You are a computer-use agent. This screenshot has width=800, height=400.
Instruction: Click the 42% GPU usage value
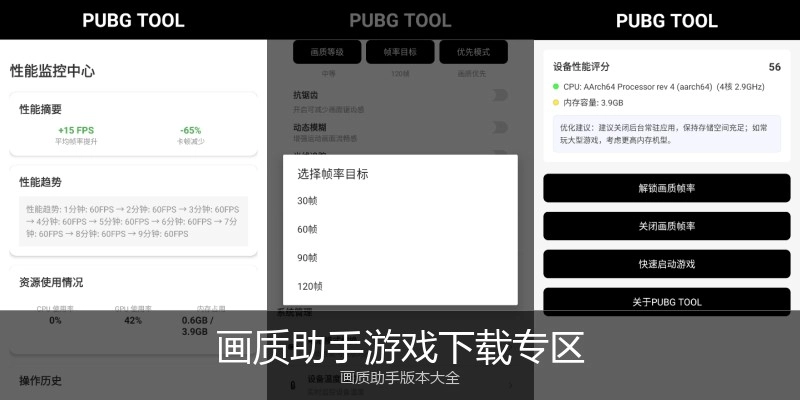(x=133, y=320)
